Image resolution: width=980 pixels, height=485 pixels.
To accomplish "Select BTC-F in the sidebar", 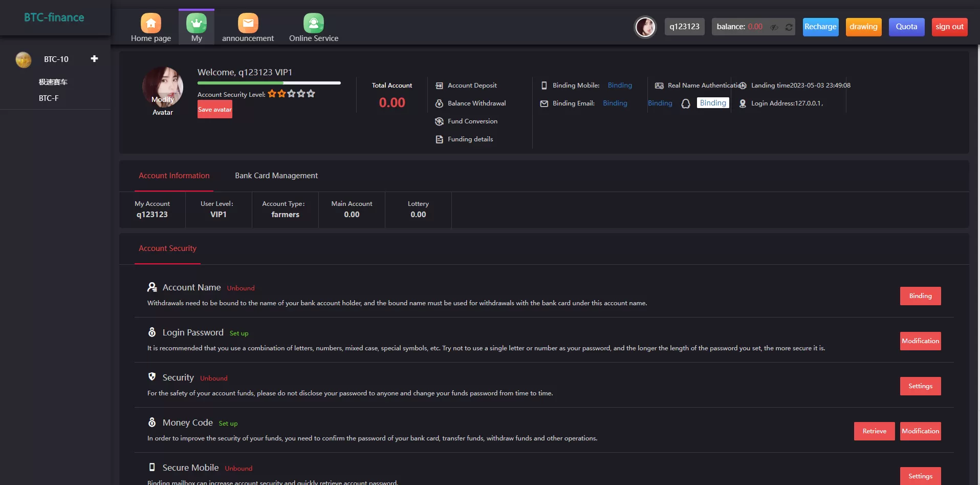I will 49,98.
